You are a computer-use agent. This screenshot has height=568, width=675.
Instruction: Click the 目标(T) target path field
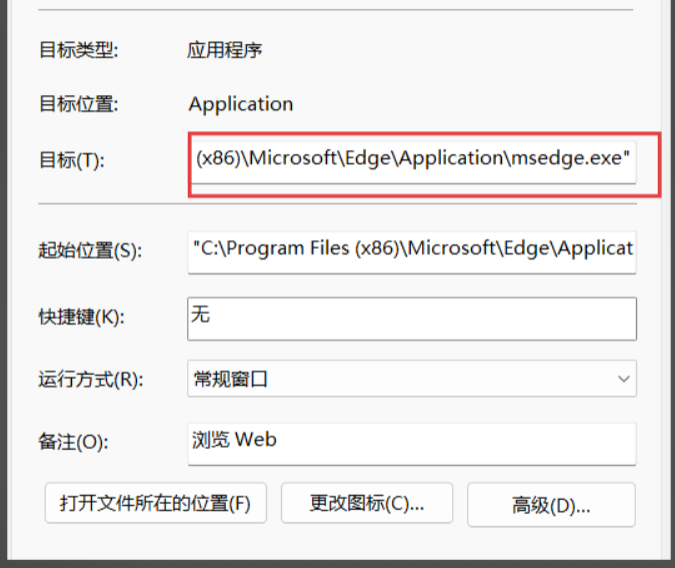click(x=413, y=162)
